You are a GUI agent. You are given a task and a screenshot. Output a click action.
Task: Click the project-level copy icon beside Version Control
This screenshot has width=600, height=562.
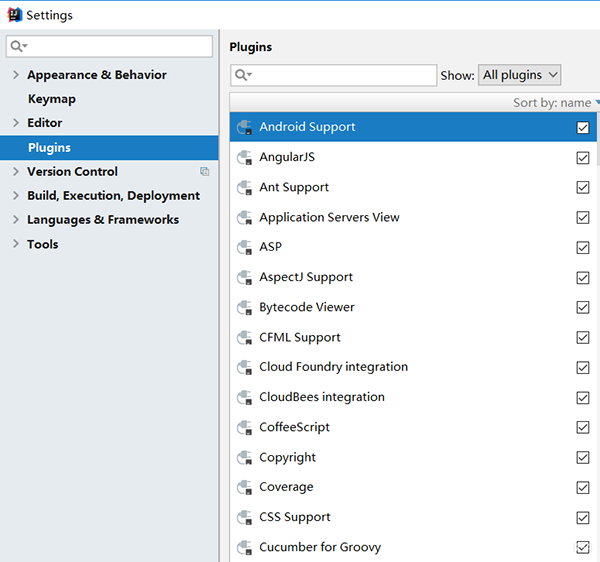coord(205,171)
